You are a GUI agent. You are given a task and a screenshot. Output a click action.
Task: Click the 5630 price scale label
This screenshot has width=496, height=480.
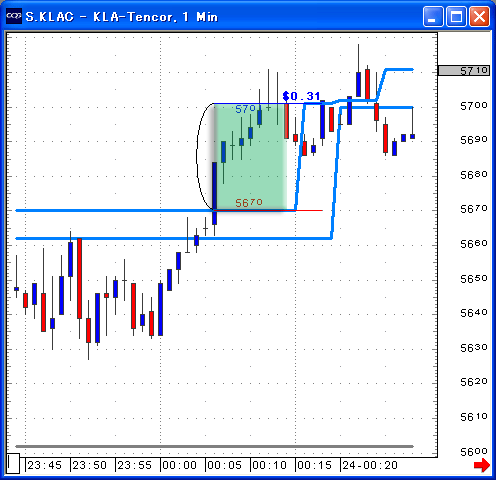pos(474,348)
